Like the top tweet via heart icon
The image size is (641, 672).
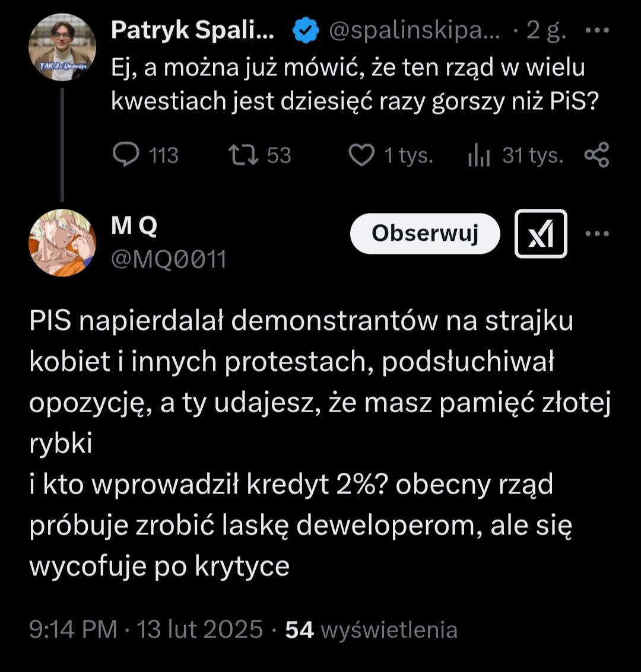[360, 155]
